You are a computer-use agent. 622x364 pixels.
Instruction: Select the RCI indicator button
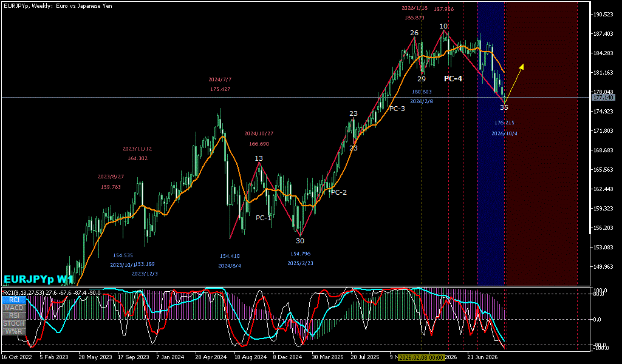point(14,300)
